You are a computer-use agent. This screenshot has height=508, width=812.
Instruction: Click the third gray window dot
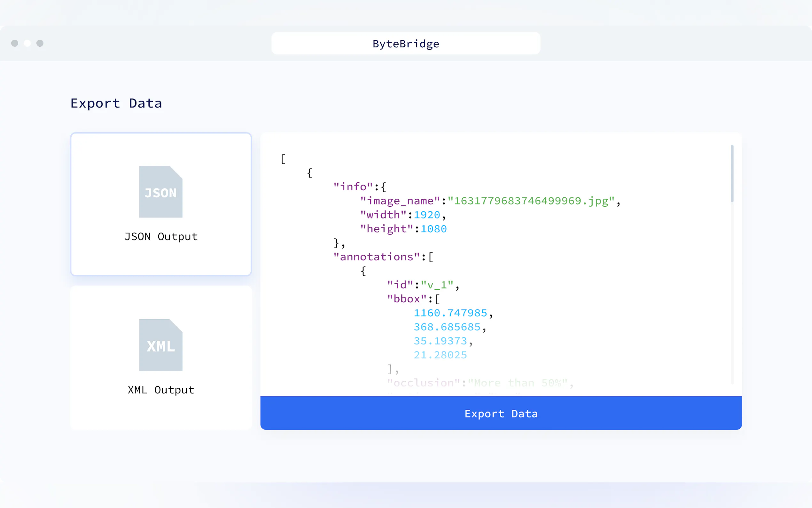(40, 43)
